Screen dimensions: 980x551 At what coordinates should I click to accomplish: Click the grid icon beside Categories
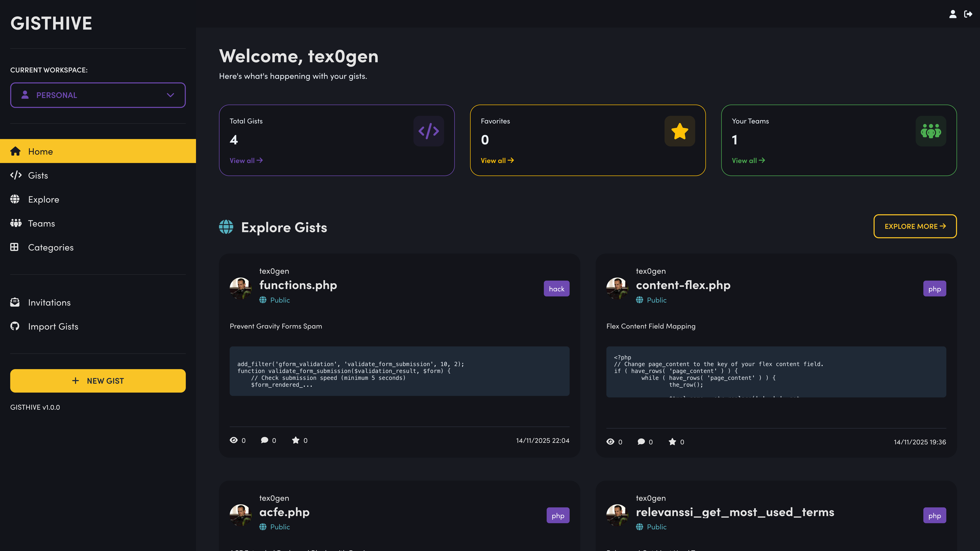point(14,247)
